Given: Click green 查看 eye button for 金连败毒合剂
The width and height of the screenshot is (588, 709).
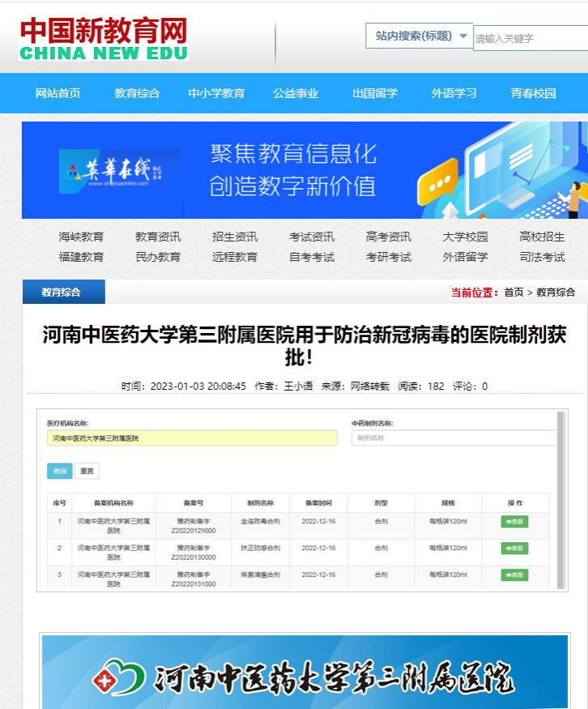Looking at the screenshot, I should click(514, 522).
